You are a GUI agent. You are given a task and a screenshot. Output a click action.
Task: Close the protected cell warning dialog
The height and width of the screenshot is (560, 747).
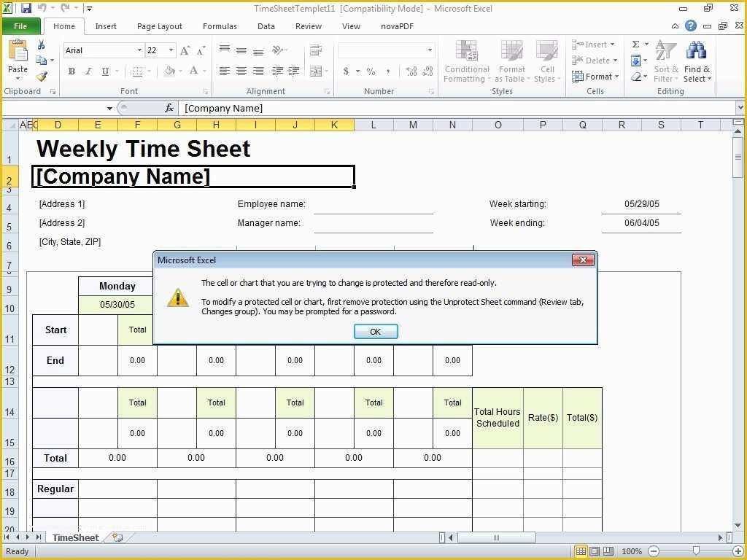(x=583, y=260)
